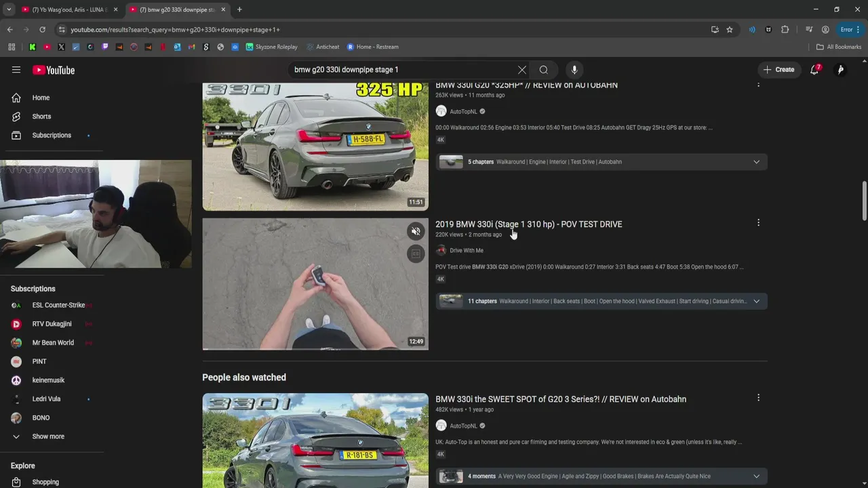The height and width of the screenshot is (488, 868).
Task: Open the browser extensions puzzle icon
Action: 785,30
